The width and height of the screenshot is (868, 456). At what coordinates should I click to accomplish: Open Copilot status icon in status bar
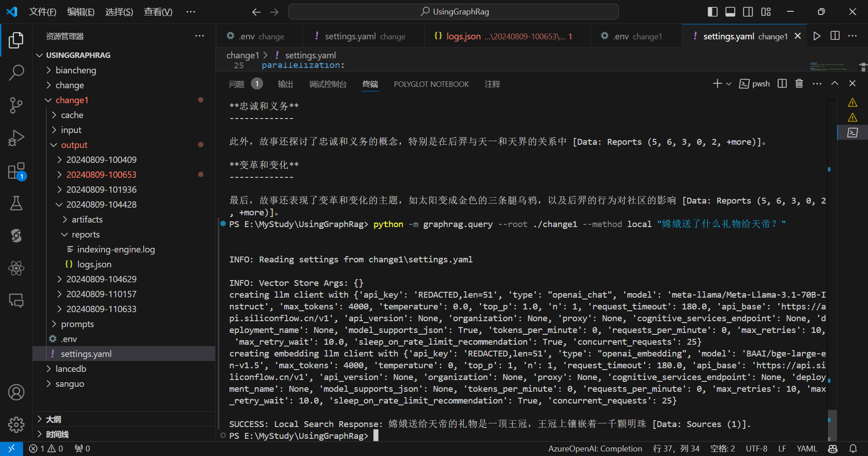click(833, 448)
